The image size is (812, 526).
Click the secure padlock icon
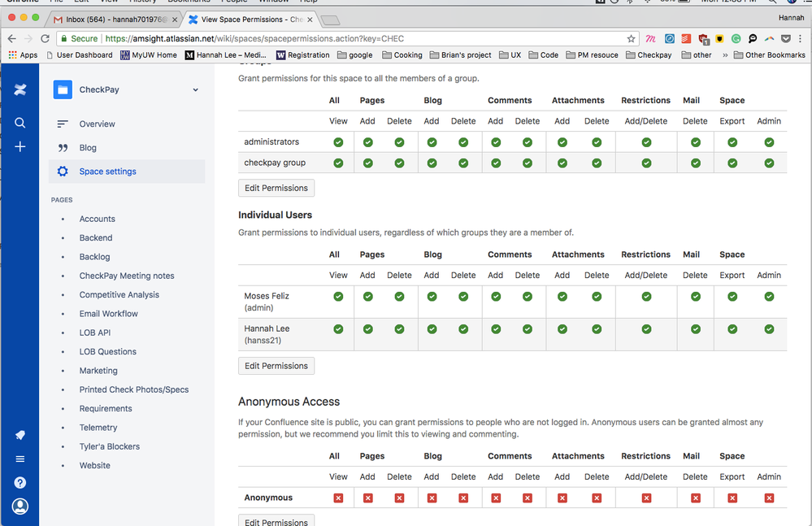pyautogui.click(x=63, y=39)
